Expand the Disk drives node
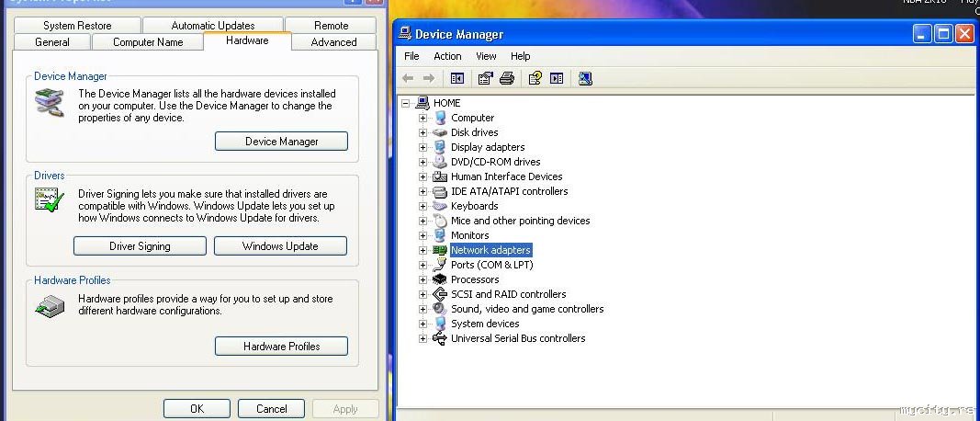 [x=423, y=132]
